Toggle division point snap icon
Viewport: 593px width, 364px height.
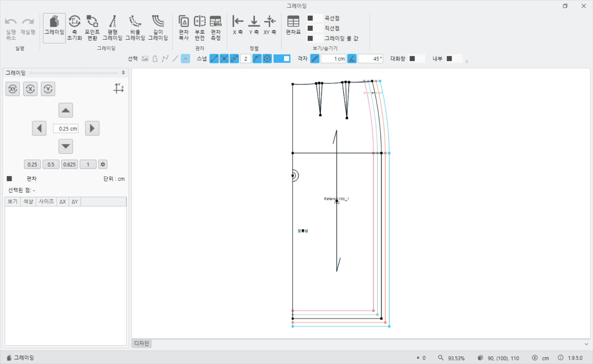tap(234, 59)
